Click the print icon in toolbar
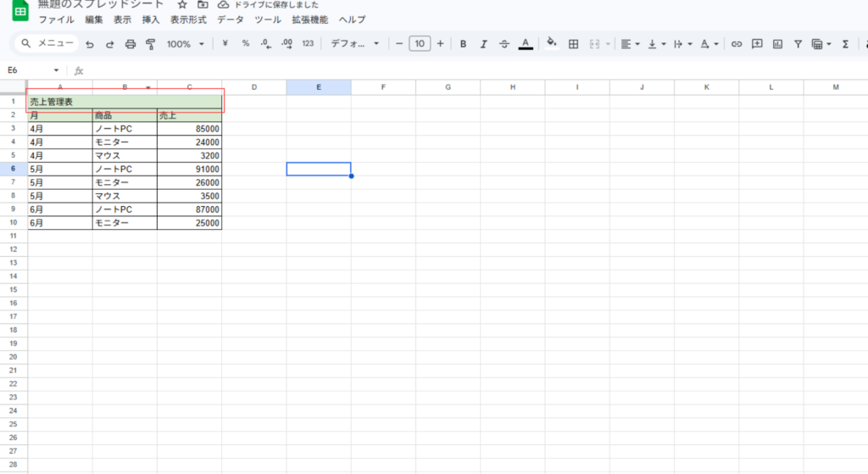868x474 pixels. pyautogui.click(x=130, y=44)
